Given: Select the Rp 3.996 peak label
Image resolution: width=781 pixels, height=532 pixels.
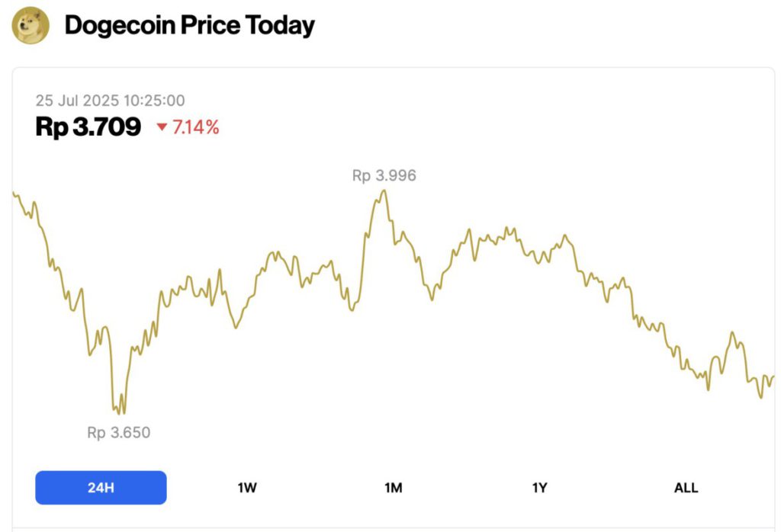Looking at the screenshot, I should point(382,175).
